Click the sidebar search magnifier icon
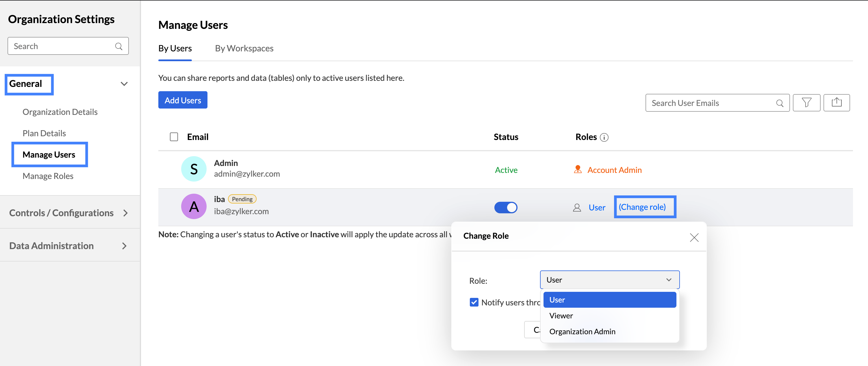 (118, 46)
